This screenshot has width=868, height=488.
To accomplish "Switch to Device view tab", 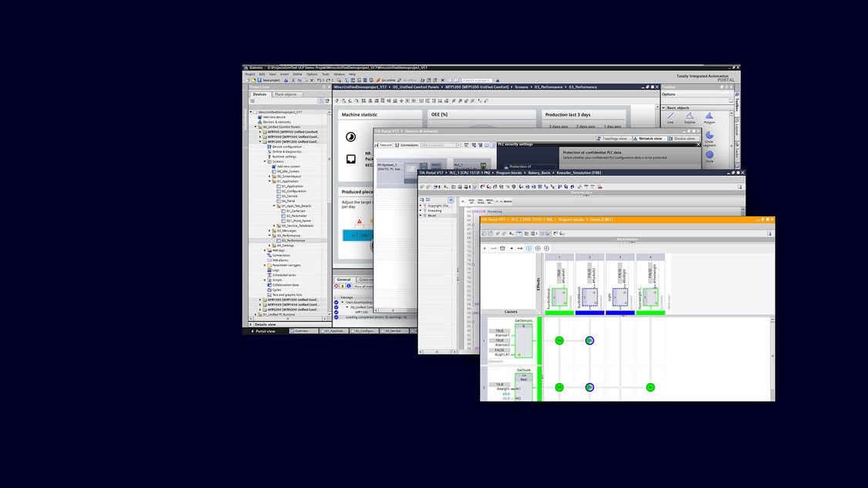I will (683, 138).
